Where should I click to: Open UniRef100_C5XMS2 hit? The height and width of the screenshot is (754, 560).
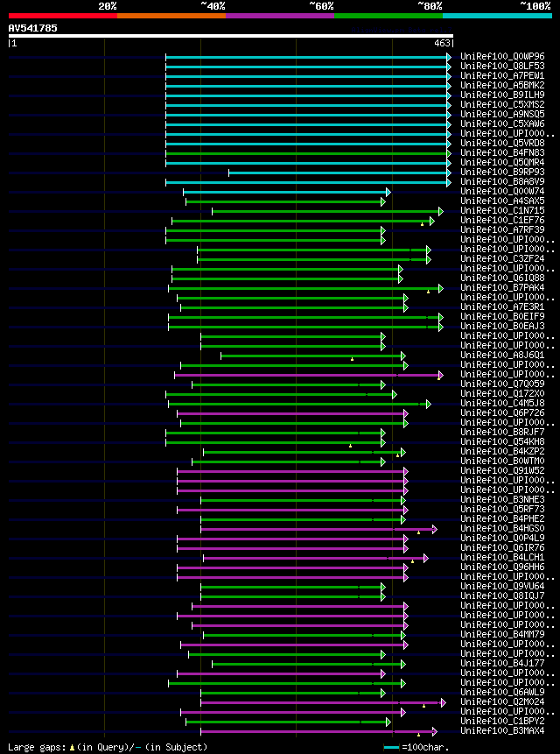(502, 105)
